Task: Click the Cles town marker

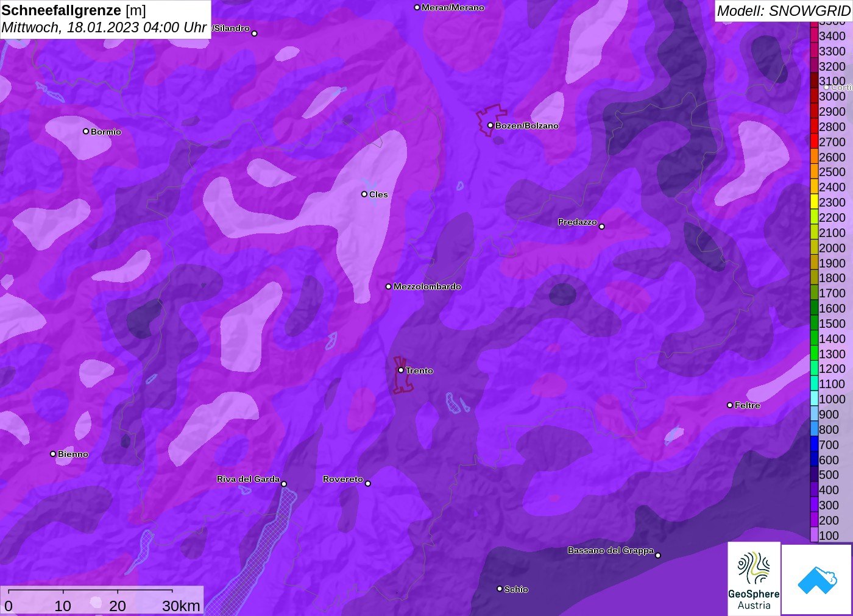Action: pos(364,194)
